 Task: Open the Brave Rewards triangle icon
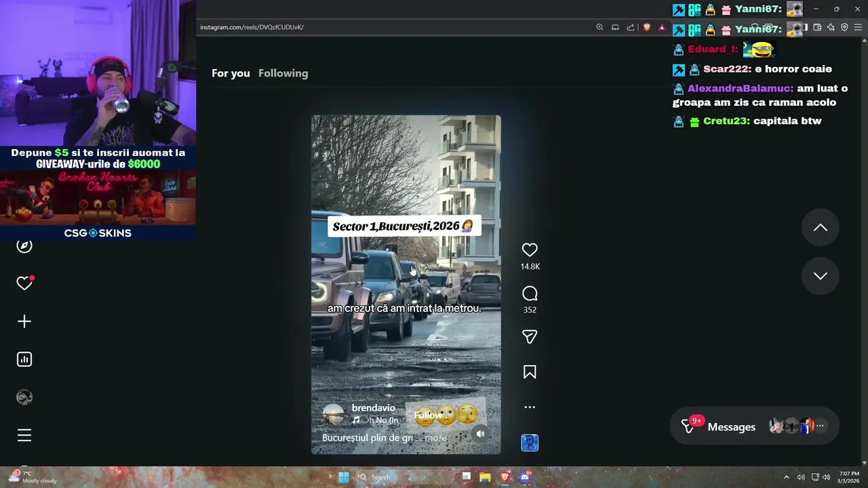click(662, 27)
